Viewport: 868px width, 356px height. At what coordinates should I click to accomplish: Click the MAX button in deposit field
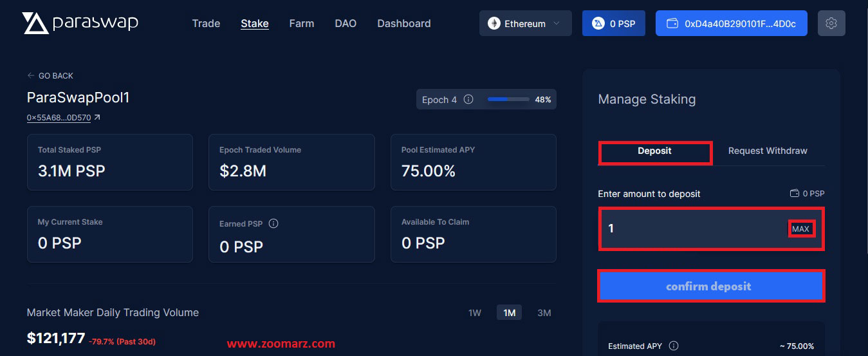(x=801, y=229)
